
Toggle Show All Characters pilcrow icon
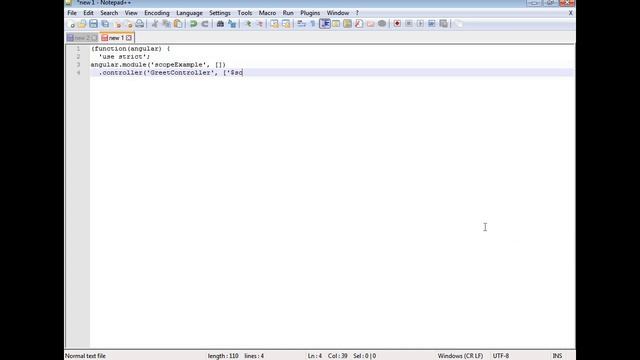tap(313, 24)
